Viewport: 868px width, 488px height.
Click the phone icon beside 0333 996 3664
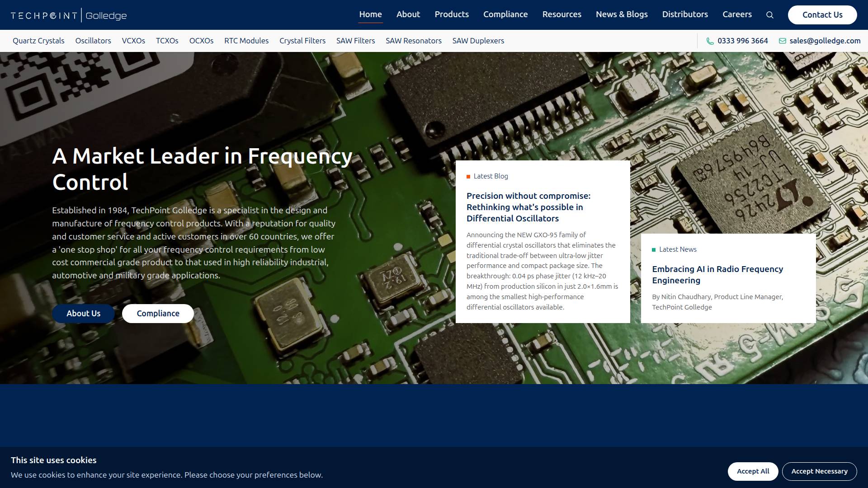coord(710,41)
